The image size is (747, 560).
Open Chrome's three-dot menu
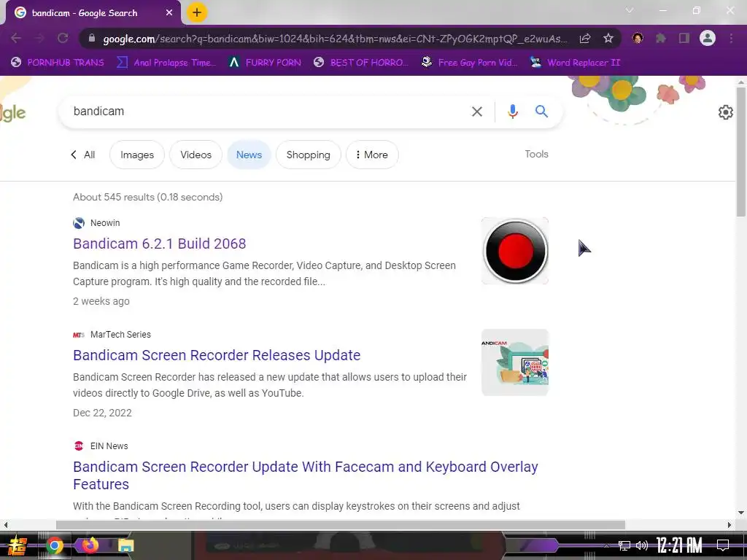pyautogui.click(x=731, y=38)
